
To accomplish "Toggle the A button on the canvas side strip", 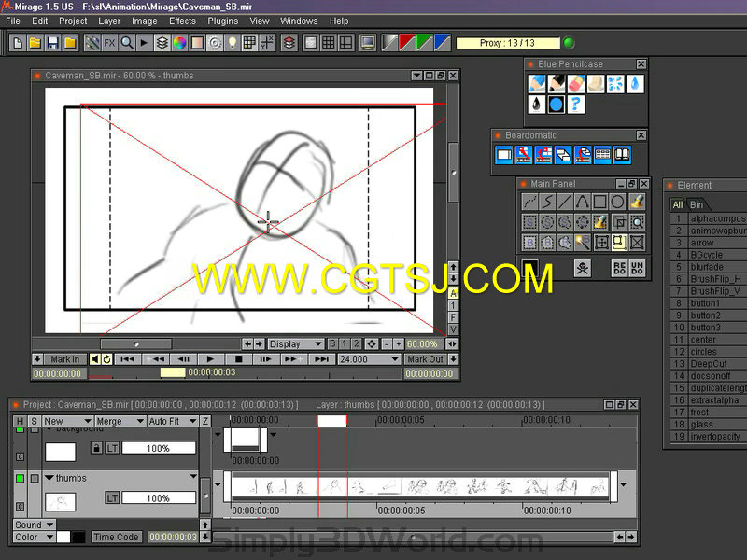I will pyautogui.click(x=454, y=293).
